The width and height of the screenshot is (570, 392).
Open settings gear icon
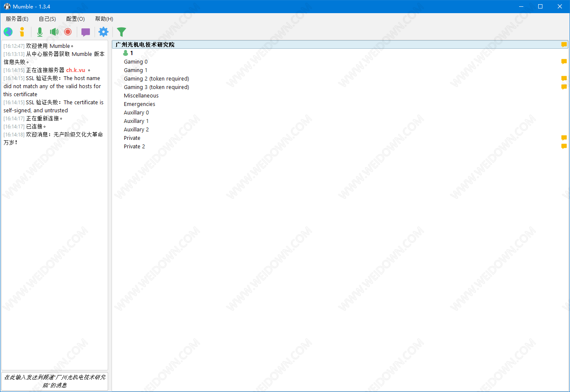(103, 32)
